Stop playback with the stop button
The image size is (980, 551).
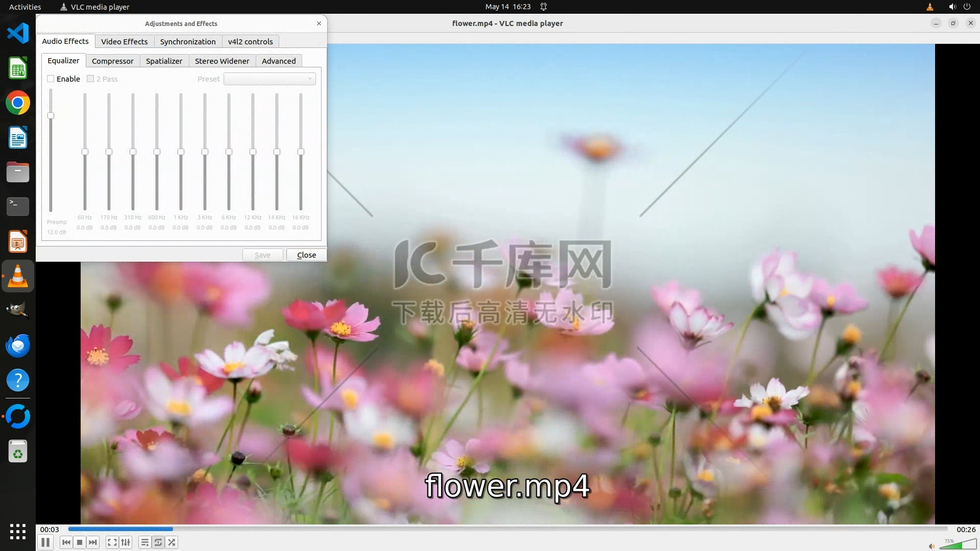(80, 542)
